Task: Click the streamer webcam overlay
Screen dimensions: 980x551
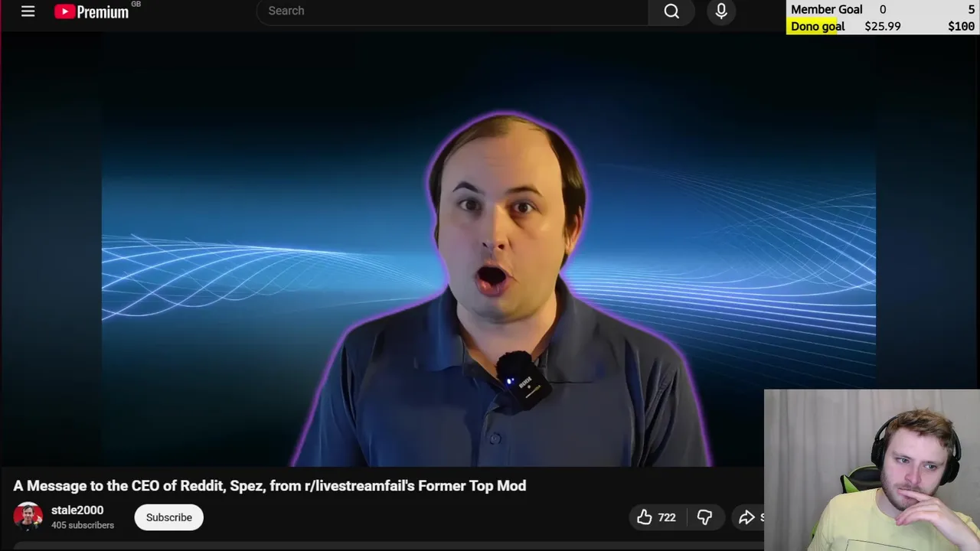Action: (x=872, y=471)
